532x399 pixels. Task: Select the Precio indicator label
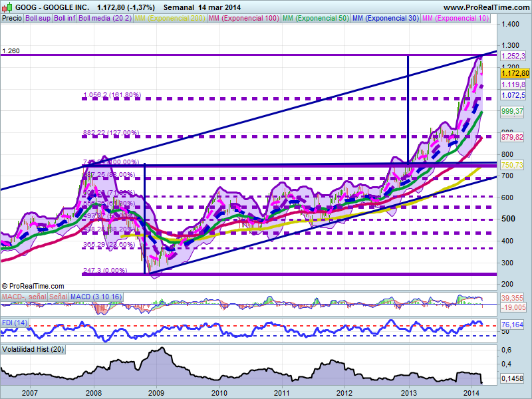coord(12,19)
